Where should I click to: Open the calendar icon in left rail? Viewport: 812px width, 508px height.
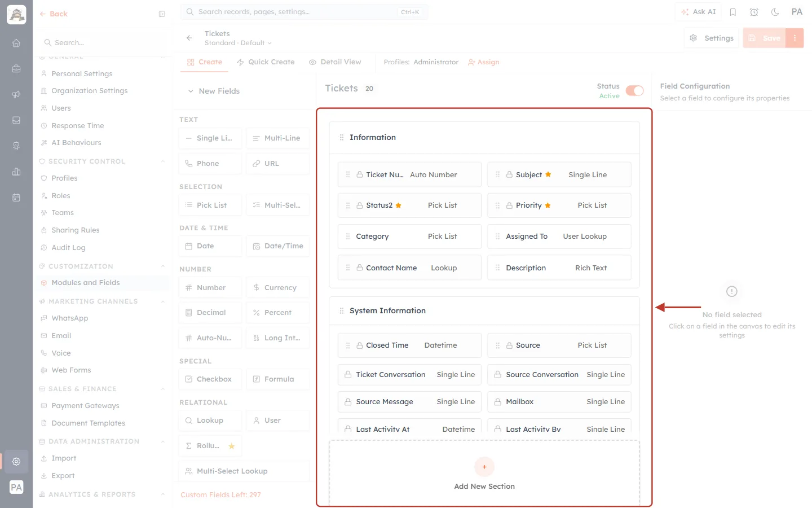coord(16,198)
